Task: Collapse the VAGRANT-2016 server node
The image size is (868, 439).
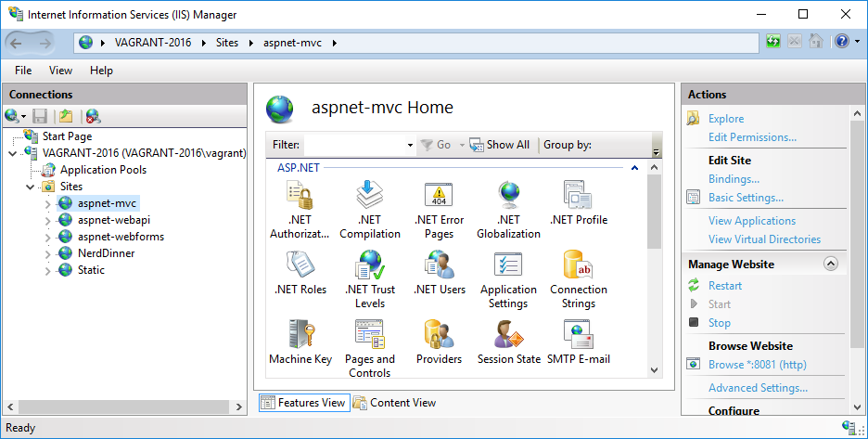Action: [x=13, y=153]
